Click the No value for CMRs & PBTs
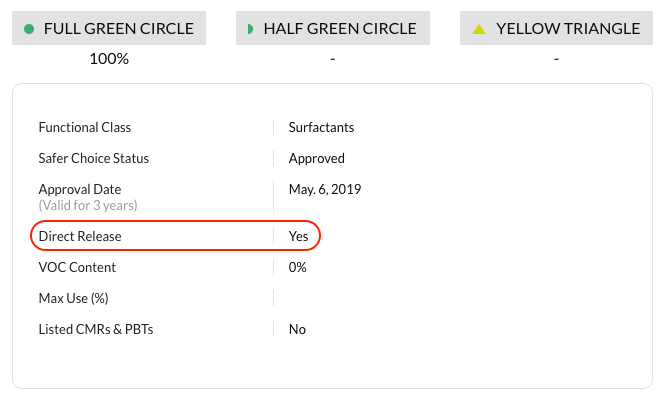The height and width of the screenshot is (400, 665). point(297,329)
